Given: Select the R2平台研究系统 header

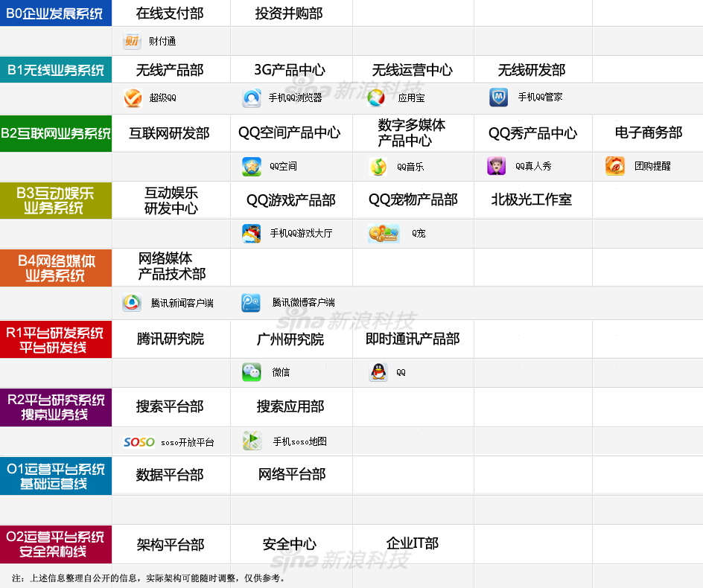Looking at the screenshot, I should point(56,407).
